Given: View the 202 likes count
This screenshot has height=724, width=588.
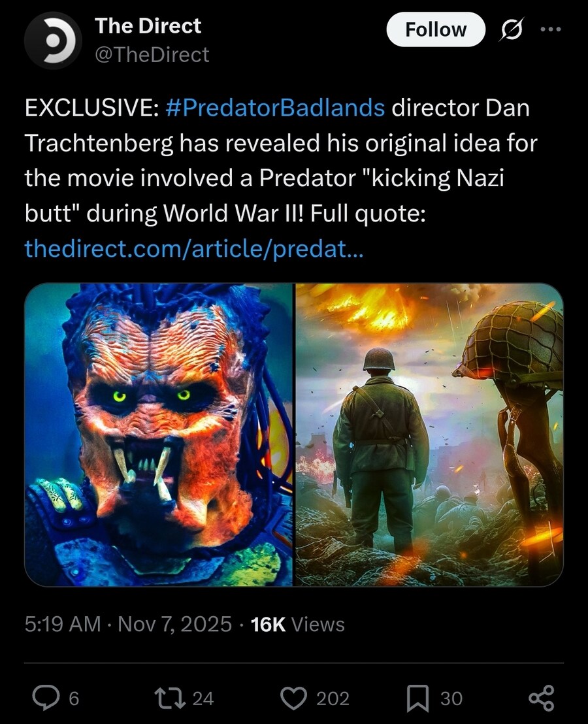Looking at the screenshot, I should tap(333, 698).
